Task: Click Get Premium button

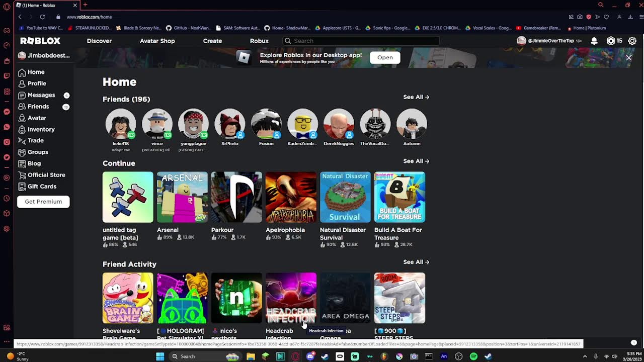Action: pyautogui.click(x=43, y=202)
